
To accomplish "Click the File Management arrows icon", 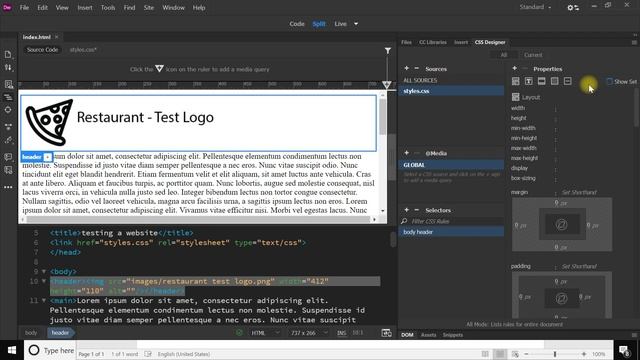I will click(x=8, y=67).
